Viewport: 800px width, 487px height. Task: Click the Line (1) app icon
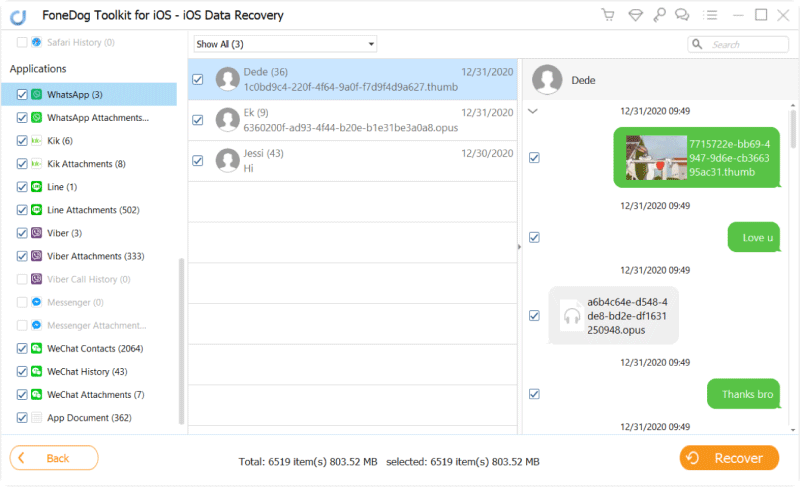pyautogui.click(x=37, y=187)
